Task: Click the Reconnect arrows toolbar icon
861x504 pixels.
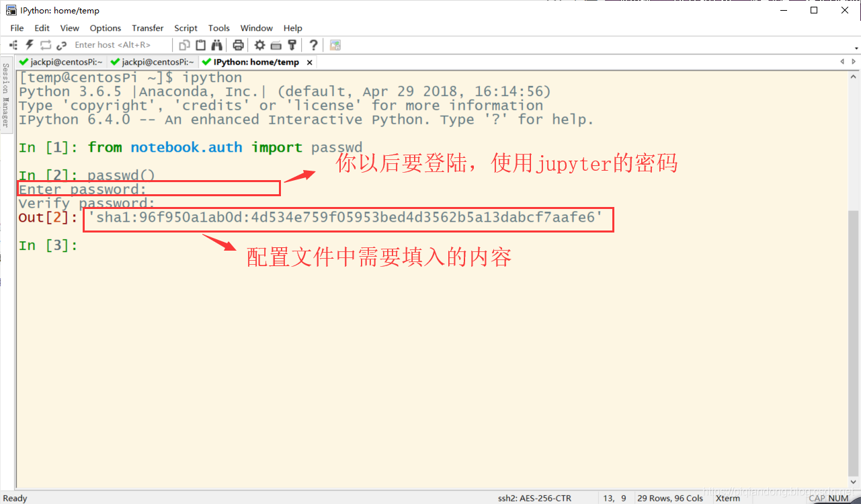Action: coord(46,45)
